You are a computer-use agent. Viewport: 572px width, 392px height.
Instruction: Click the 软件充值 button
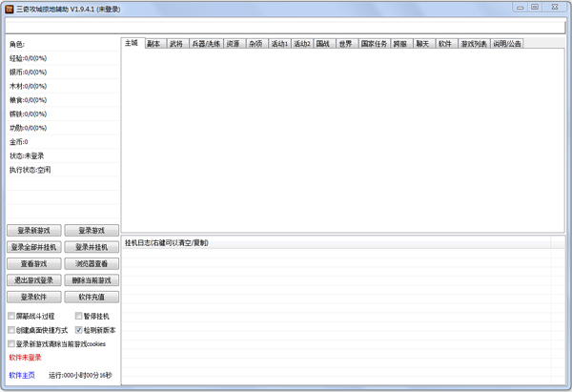click(92, 298)
